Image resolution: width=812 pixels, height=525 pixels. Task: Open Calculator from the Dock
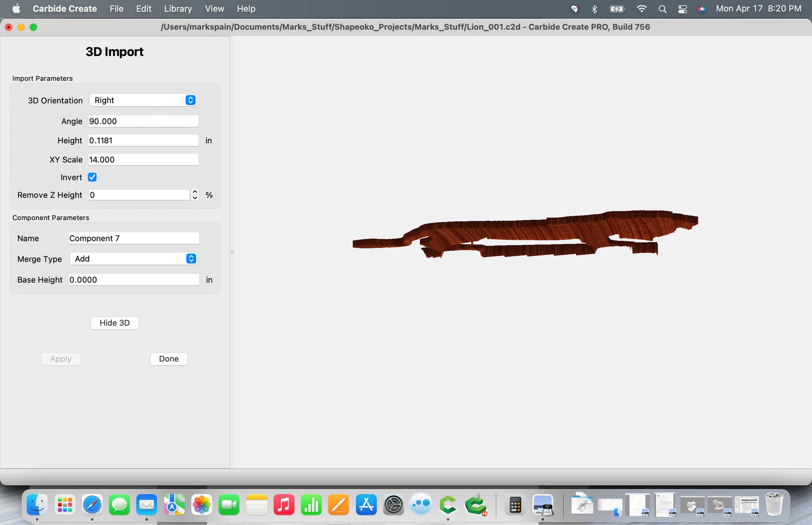[x=515, y=505]
